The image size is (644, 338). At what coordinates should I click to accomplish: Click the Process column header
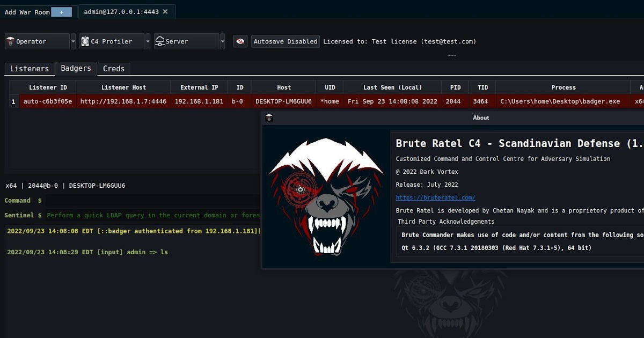point(563,87)
